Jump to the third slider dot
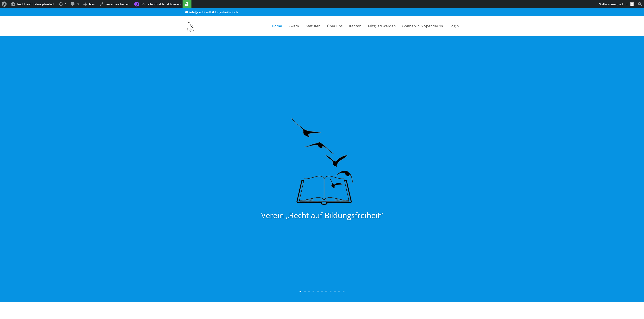Viewport: 644px width, 319px height. pyautogui.click(x=309, y=291)
